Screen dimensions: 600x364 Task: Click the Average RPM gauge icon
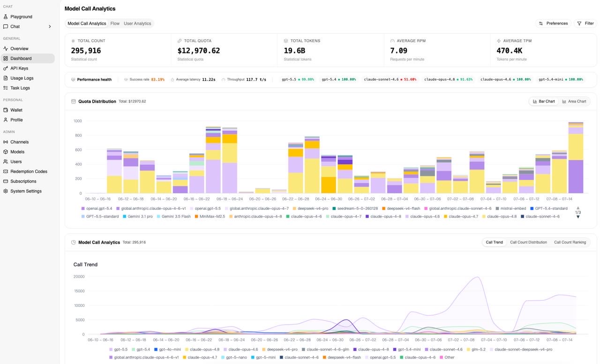click(x=392, y=41)
